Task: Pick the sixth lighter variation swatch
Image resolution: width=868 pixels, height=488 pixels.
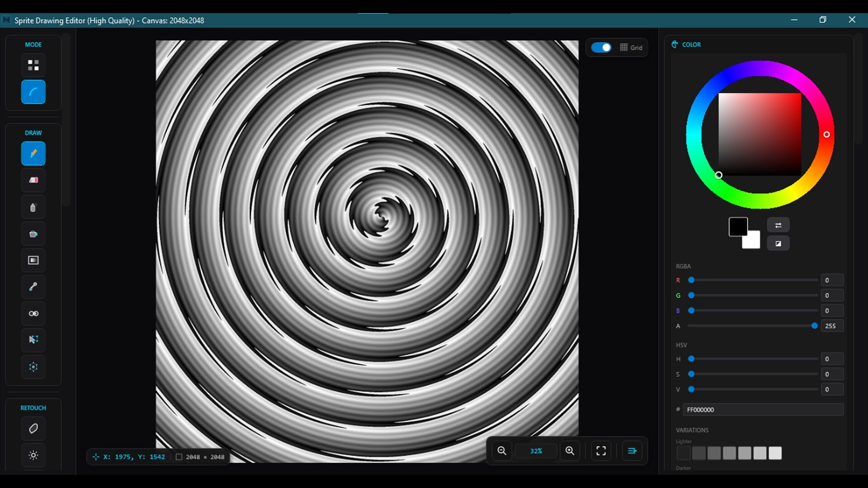Action: pos(760,453)
